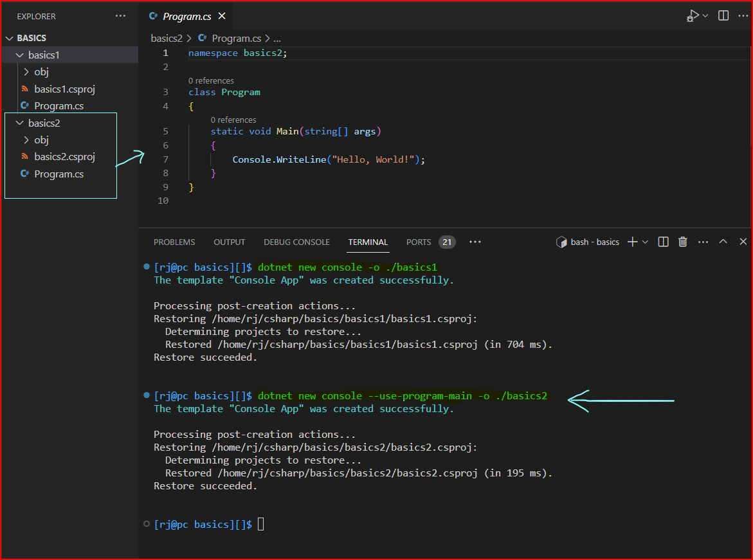Switch to the OUTPUT tab

point(229,242)
